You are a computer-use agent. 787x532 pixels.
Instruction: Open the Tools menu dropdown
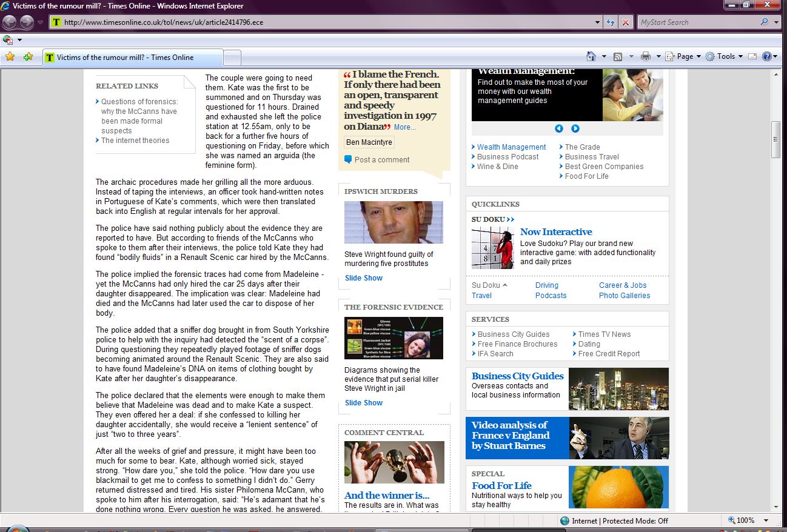click(725, 56)
